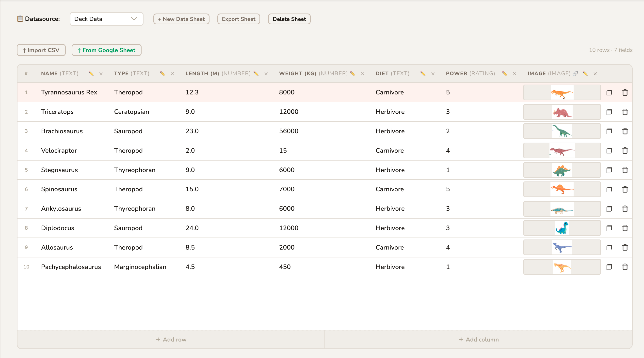The width and height of the screenshot is (644, 358).
Task: Remove the DIET column
Action: (x=433, y=74)
